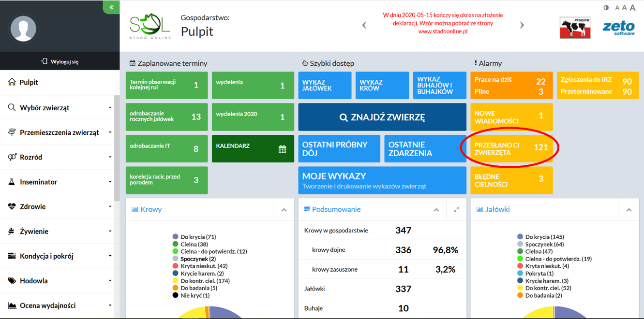Select the smallest font size A
The image size is (644, 319).
[617, 8]
